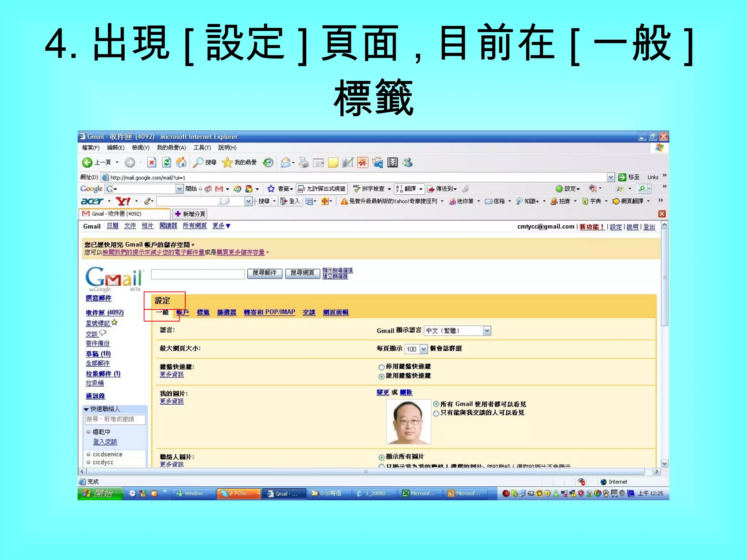
Task: Click the Print icon in toolbar
Action: (303, 163)
